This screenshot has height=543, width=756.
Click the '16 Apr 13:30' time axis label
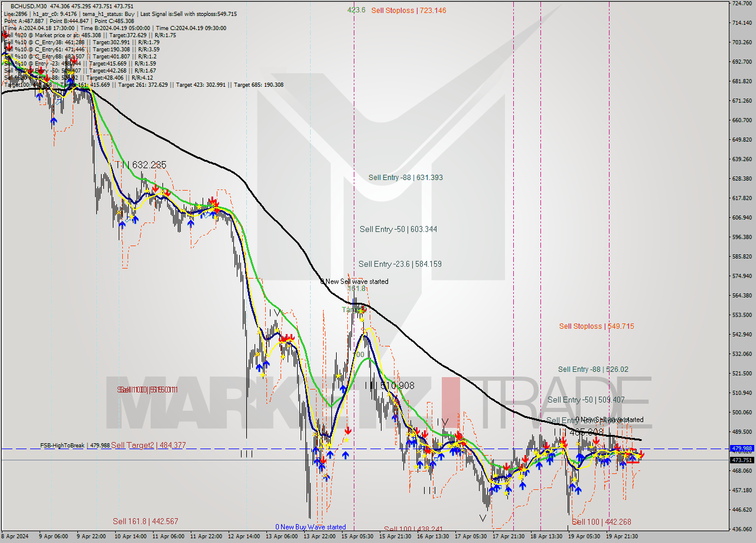[432, 537]
